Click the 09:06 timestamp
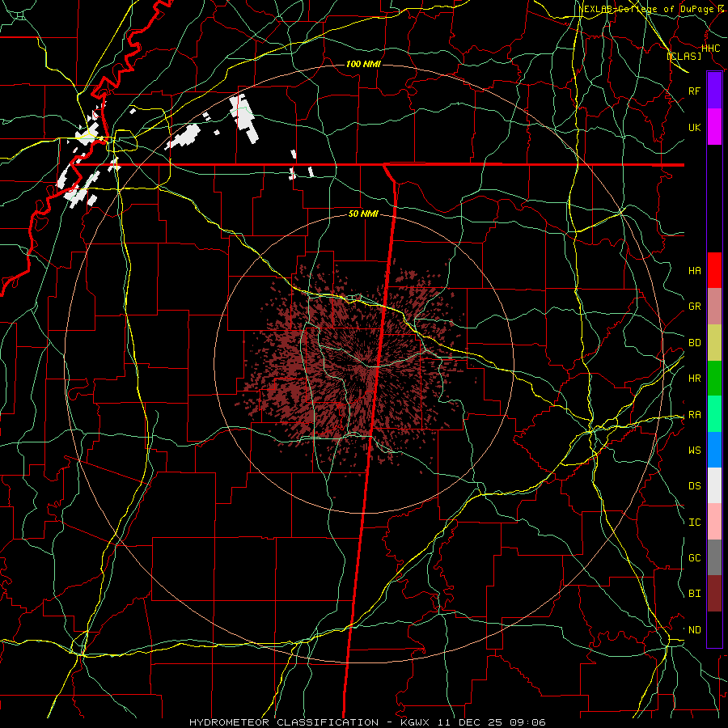Screen dimensions: 728x728 (x=528, y=722)
